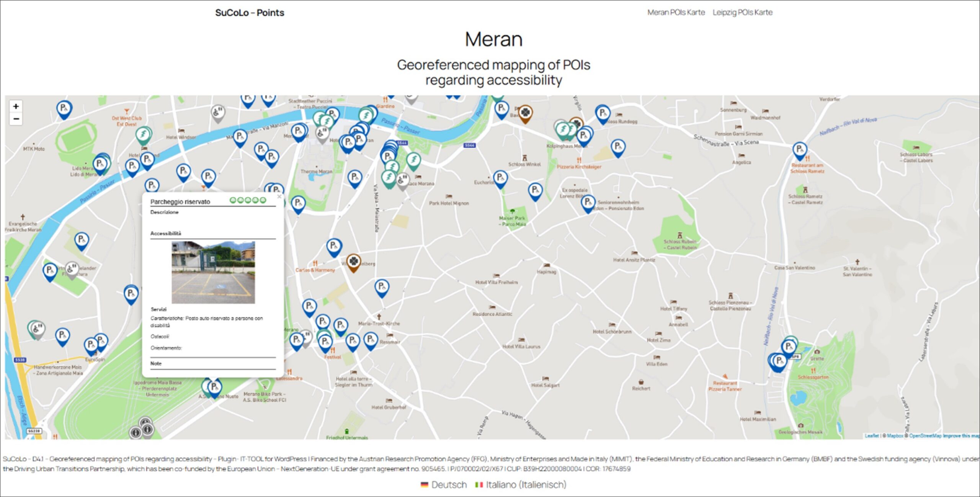Viewport: 980px width, 497px height.
Task: Click parking marker at Seniorenwohnheim Eden
Action: coord(588,202)
